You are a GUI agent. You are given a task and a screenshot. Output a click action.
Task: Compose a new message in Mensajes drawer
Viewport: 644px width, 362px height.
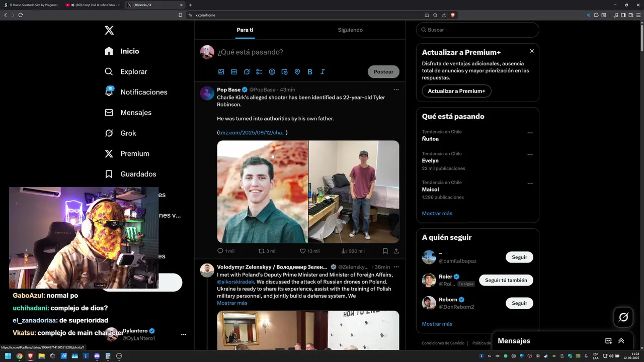[x=608, y=341]
